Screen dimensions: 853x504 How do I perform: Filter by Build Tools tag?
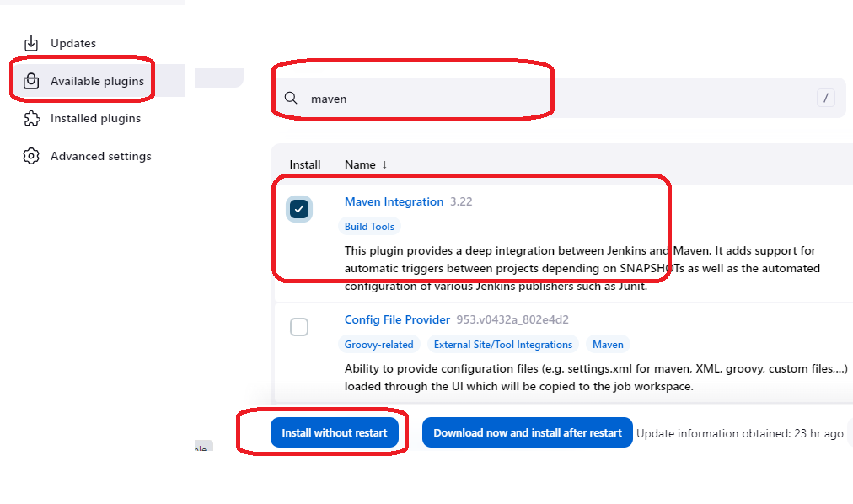coord(369,226)
